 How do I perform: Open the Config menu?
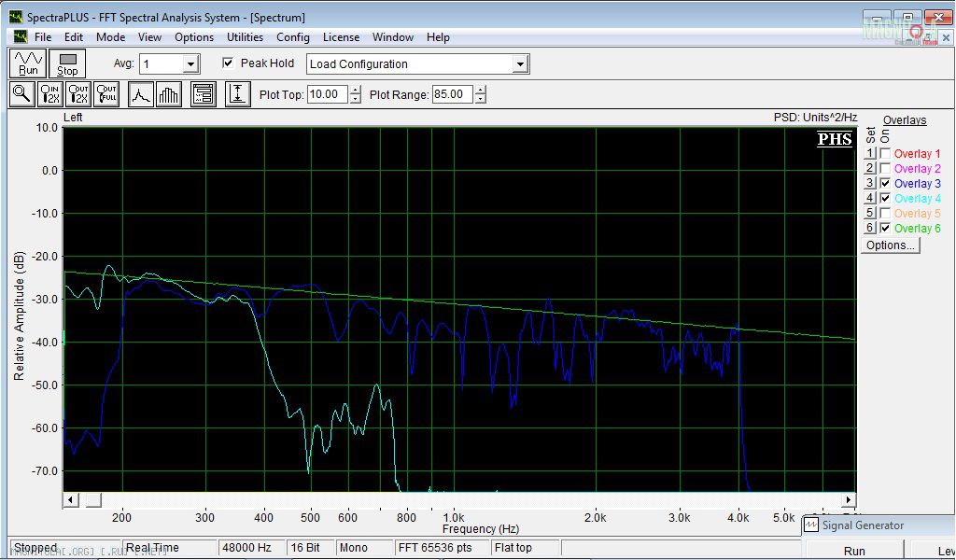coord(292,37)
